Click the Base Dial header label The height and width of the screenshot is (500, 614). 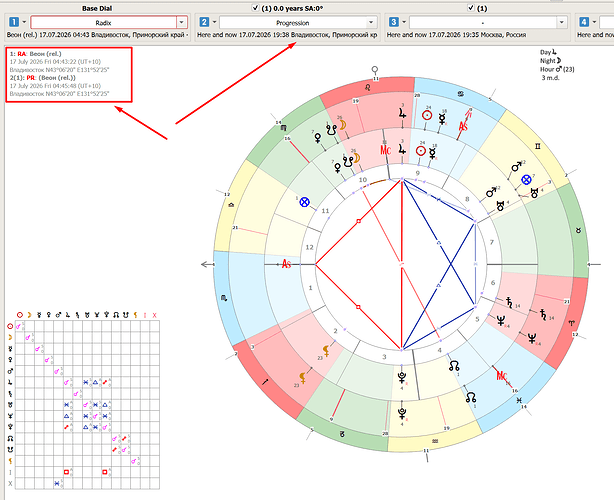click(x=97, y=8)
